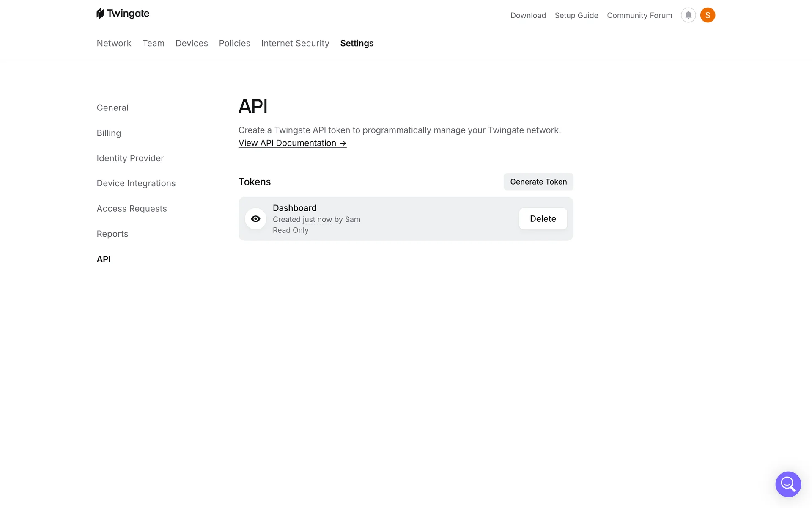Select Identity Provider in sidebar
Image resolution: width=812 pixels, height=508 pixels.
[x=130, y=158]
